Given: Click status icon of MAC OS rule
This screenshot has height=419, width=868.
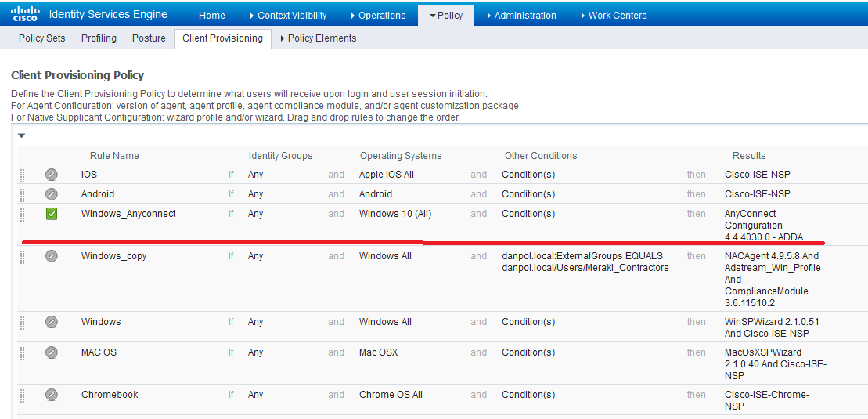Looking at the screenshot, I should (52, 352).
